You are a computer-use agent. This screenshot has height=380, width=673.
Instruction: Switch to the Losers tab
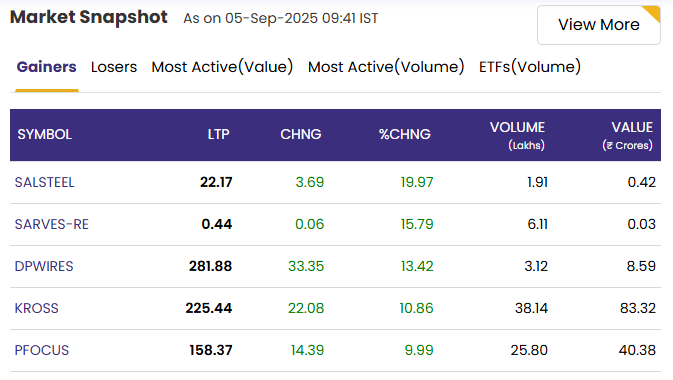pos(114,67)
